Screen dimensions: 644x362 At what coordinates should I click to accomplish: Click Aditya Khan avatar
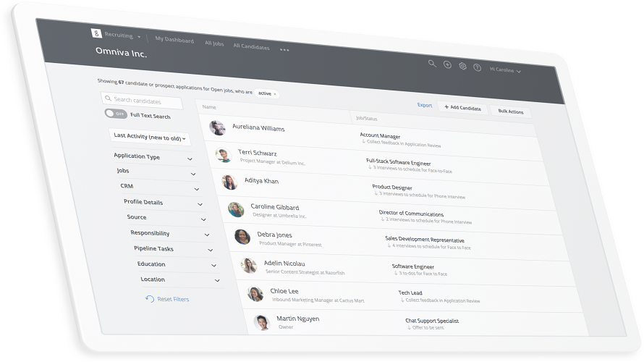(229, 182)
